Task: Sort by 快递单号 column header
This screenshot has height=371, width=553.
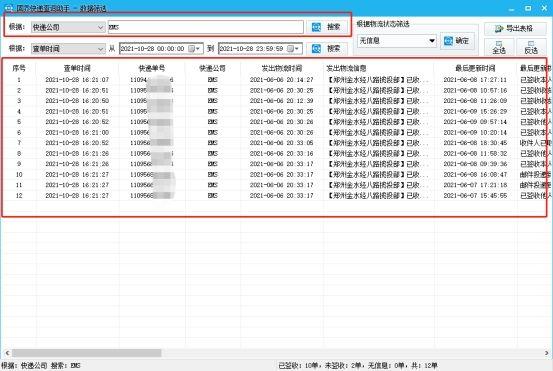Action: tap(152, 68)
